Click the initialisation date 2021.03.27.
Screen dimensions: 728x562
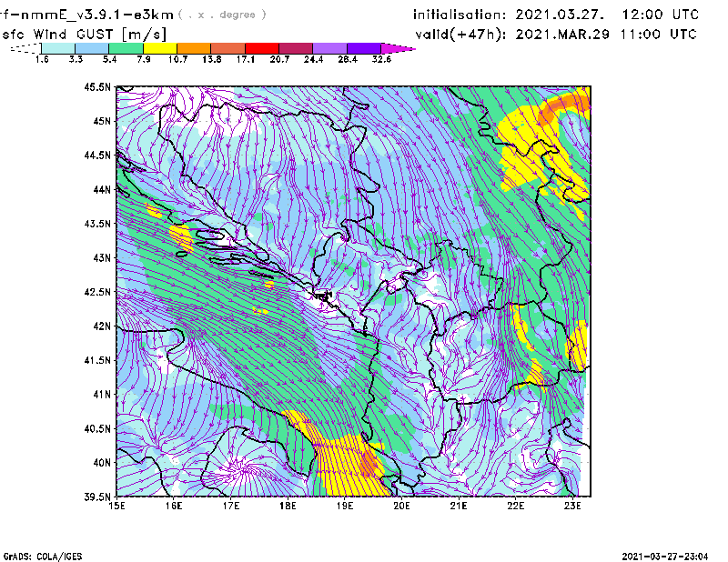[560, 15]
